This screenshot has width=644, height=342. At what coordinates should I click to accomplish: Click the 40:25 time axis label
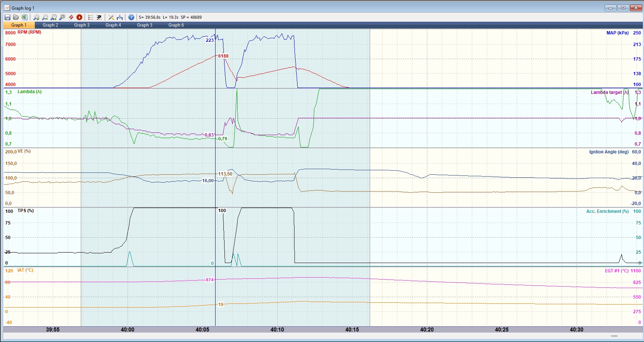[x=502, y=330]
